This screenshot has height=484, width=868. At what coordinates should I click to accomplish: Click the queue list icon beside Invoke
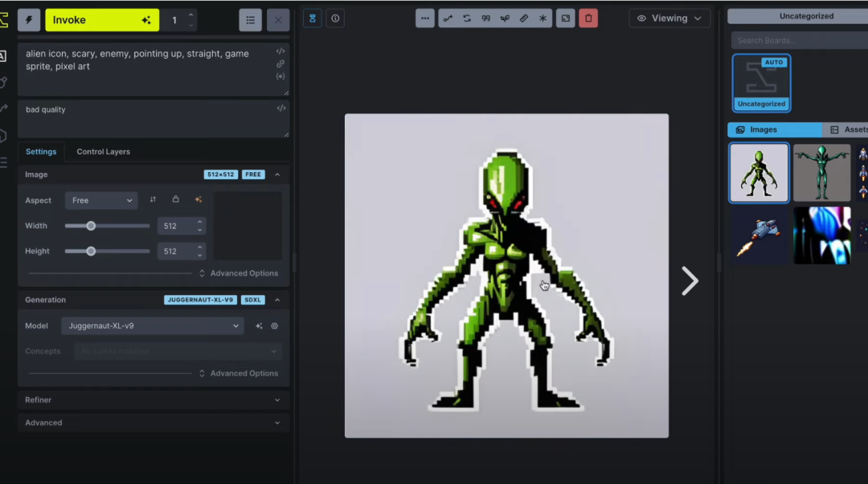250,20
